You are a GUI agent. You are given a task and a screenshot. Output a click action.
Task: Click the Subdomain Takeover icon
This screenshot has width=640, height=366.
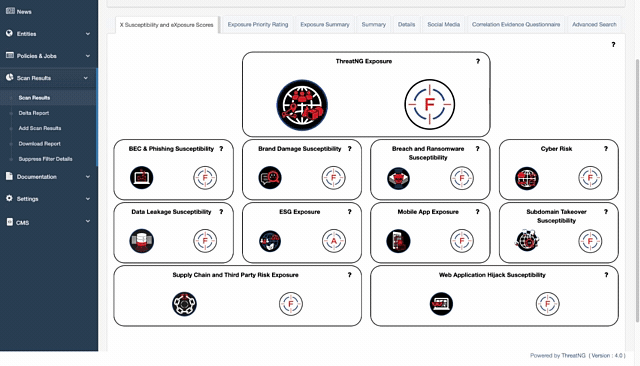click(527, 240)
